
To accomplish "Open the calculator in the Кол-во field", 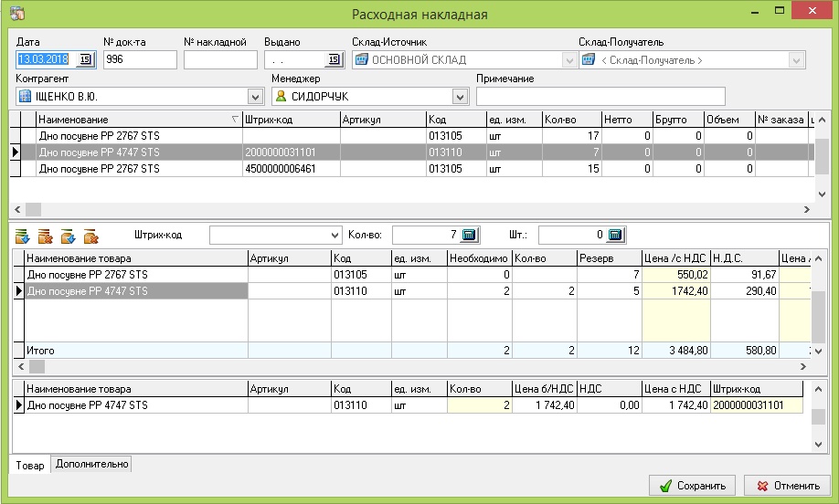I will point(469,236).
